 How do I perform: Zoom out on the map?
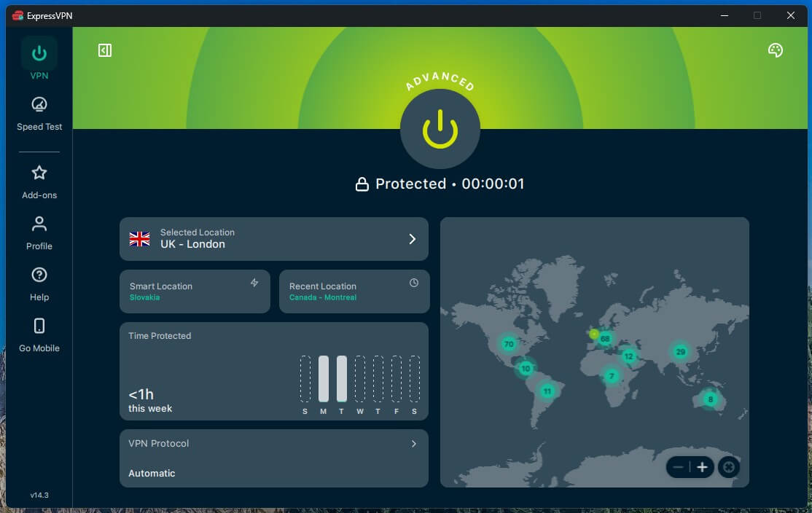pos(678,467)
